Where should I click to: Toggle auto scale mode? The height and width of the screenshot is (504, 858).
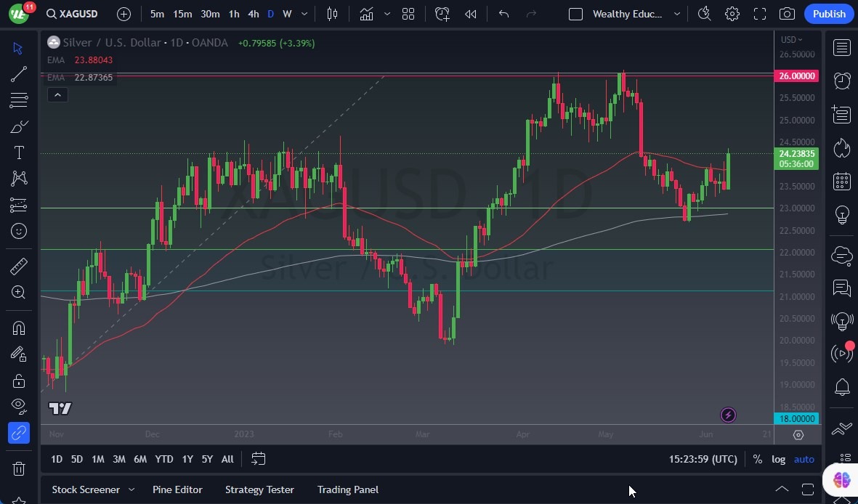[804, 459]
